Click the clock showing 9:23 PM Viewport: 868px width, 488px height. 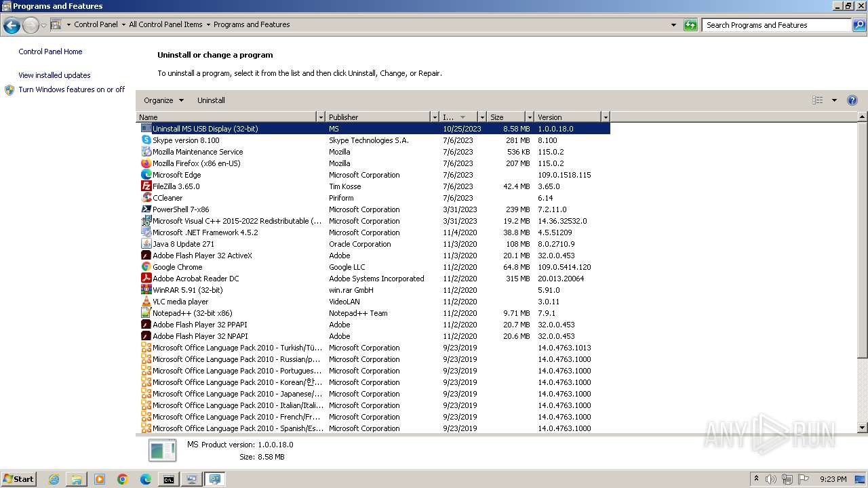[x=833, y=479]
